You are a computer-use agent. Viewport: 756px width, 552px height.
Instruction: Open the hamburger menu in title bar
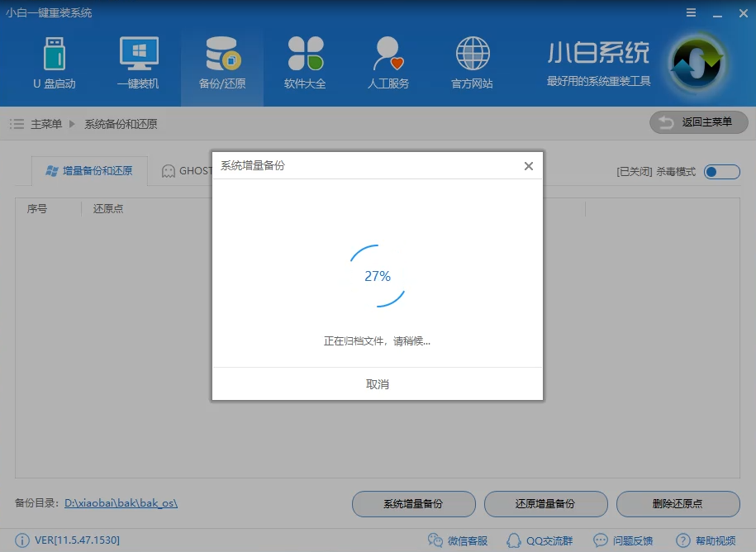pyautogui.click(x=692, y=12)
